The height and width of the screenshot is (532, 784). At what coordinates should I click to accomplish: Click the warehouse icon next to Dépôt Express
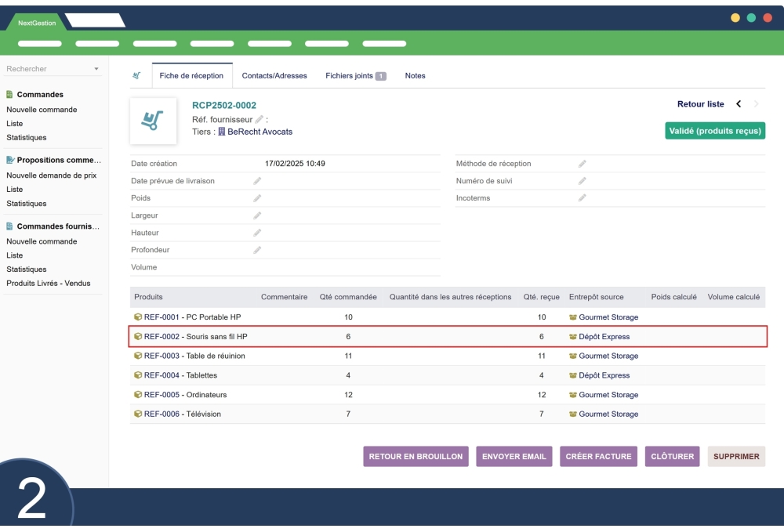click(x=575, y=337)
